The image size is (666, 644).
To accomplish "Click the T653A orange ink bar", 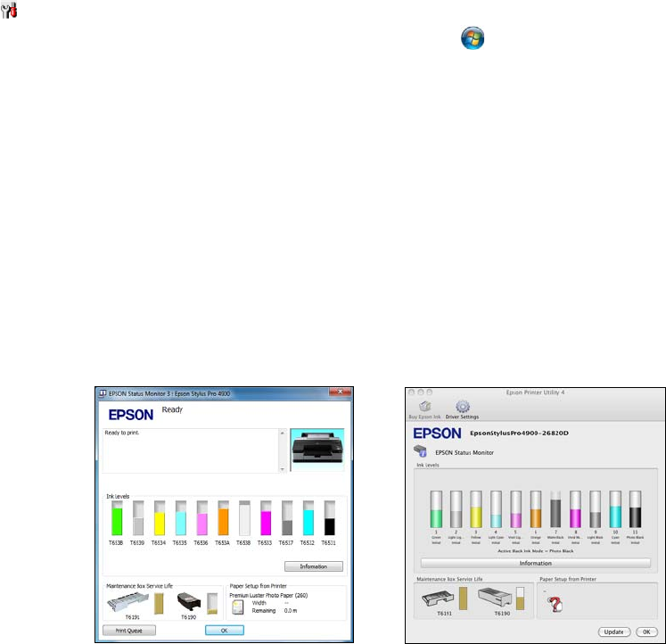I will 223,518.
